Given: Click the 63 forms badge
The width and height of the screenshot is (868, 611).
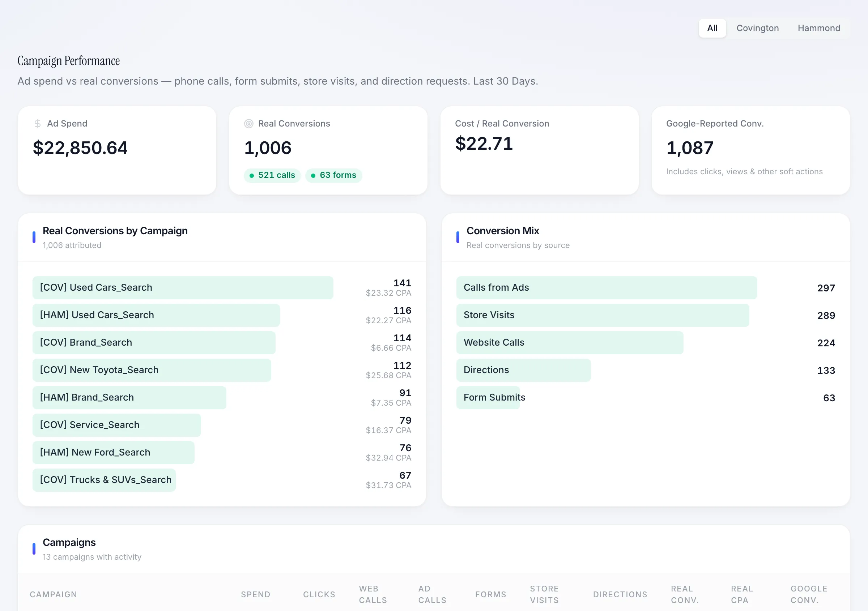Looking at the screenshot, I should (x=334, y=175).
